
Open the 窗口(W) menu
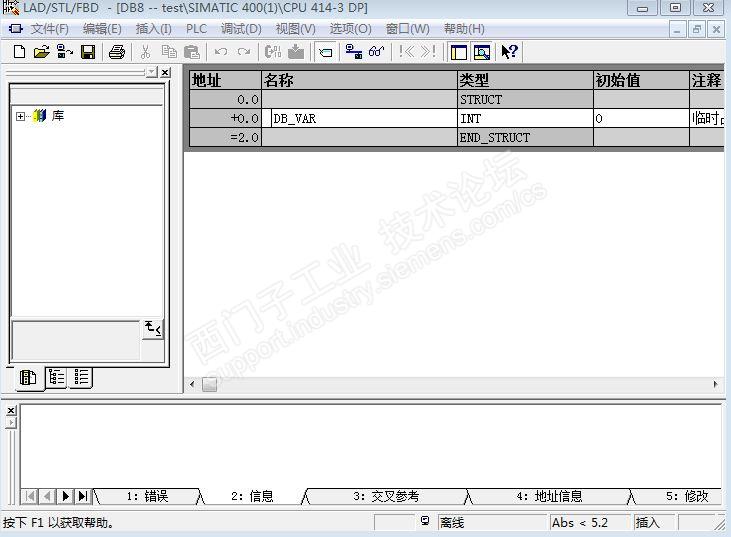coord(407,29)
